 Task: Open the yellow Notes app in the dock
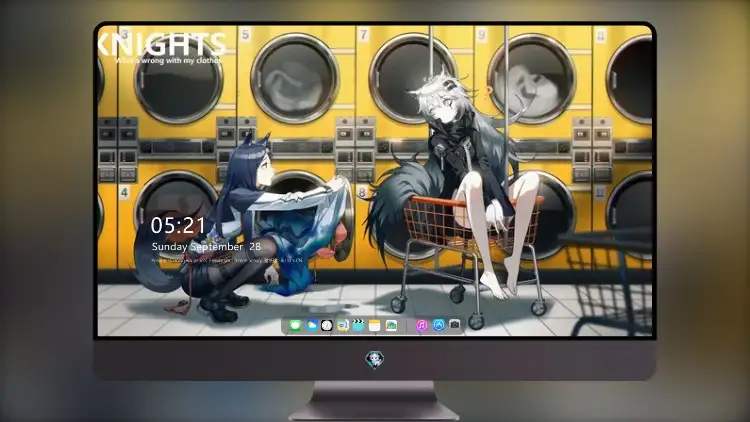tap(375, 326)
